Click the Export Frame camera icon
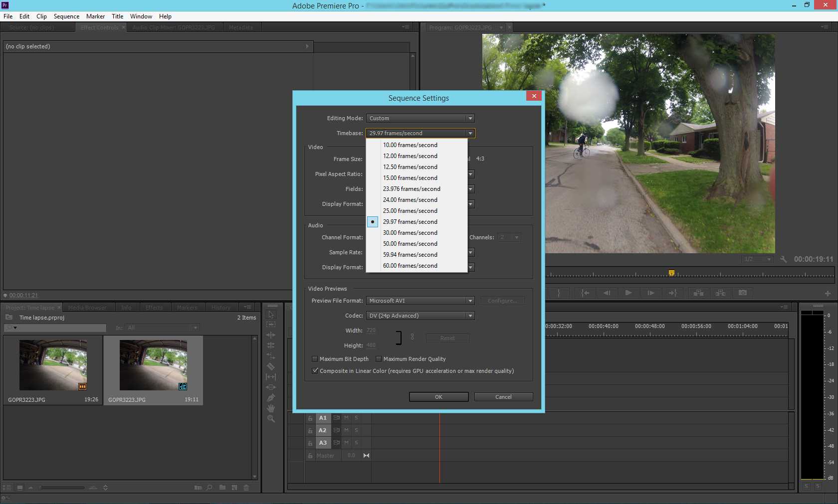 point(743,293)
